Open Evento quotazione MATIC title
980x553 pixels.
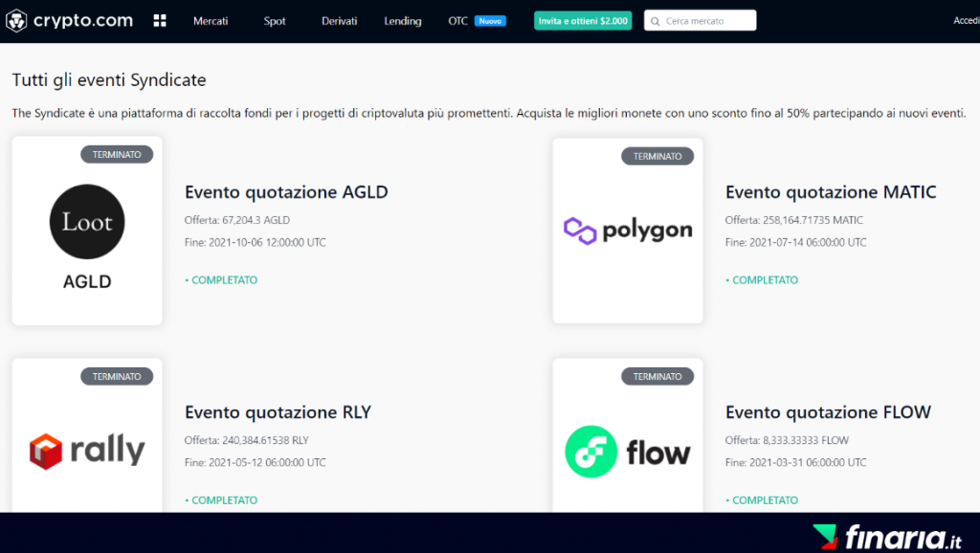831,192
